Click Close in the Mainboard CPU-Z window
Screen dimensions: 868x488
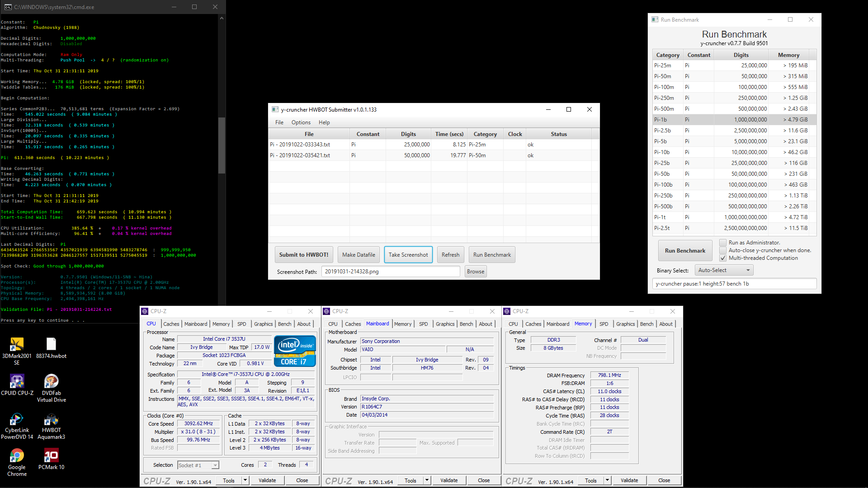point(484,480)
